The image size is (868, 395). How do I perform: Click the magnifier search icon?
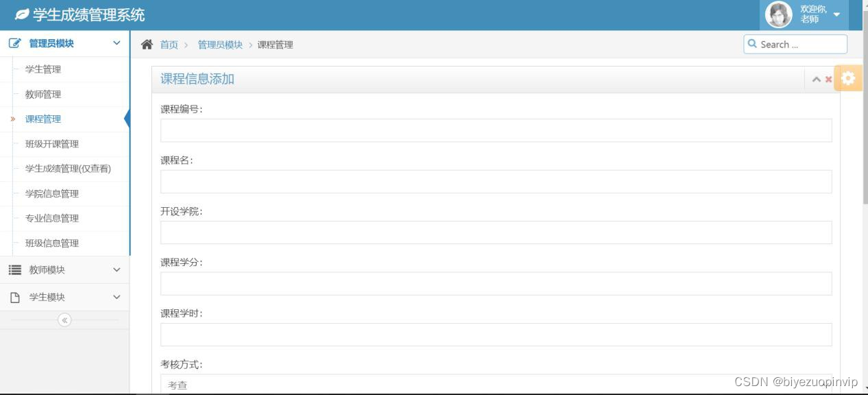click(753, 44)
